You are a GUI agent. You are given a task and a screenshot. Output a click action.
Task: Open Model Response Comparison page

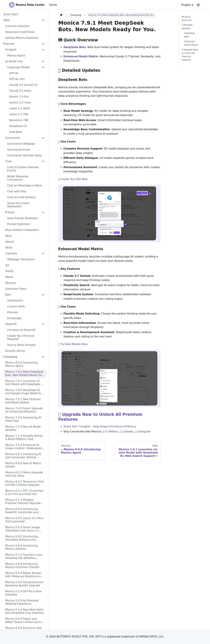point(18,178)
